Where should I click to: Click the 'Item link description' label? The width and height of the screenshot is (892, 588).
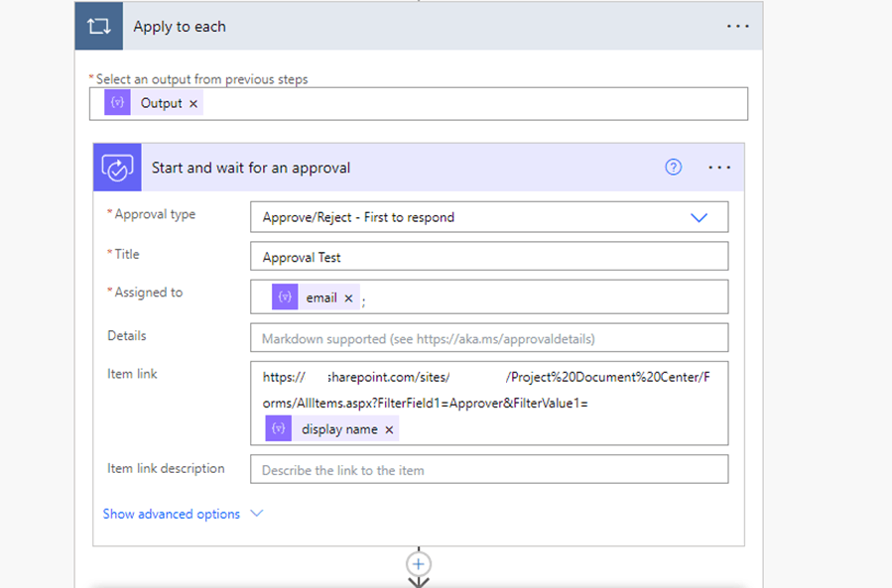click(166, 469)
